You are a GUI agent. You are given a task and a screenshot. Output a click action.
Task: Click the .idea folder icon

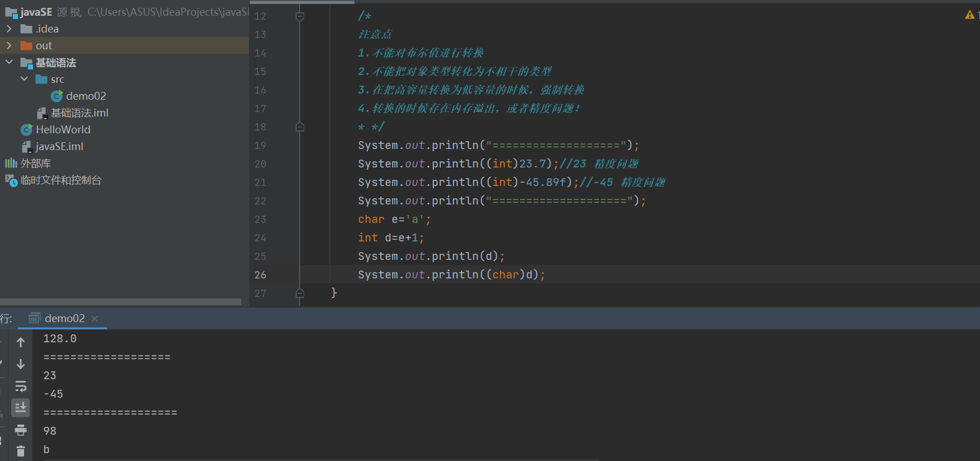[x=26, y=29]
